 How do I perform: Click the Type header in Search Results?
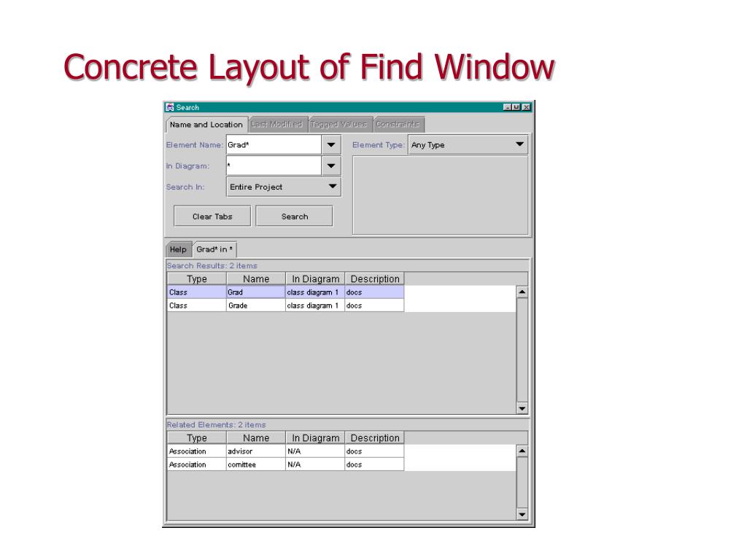pos(197,279)
